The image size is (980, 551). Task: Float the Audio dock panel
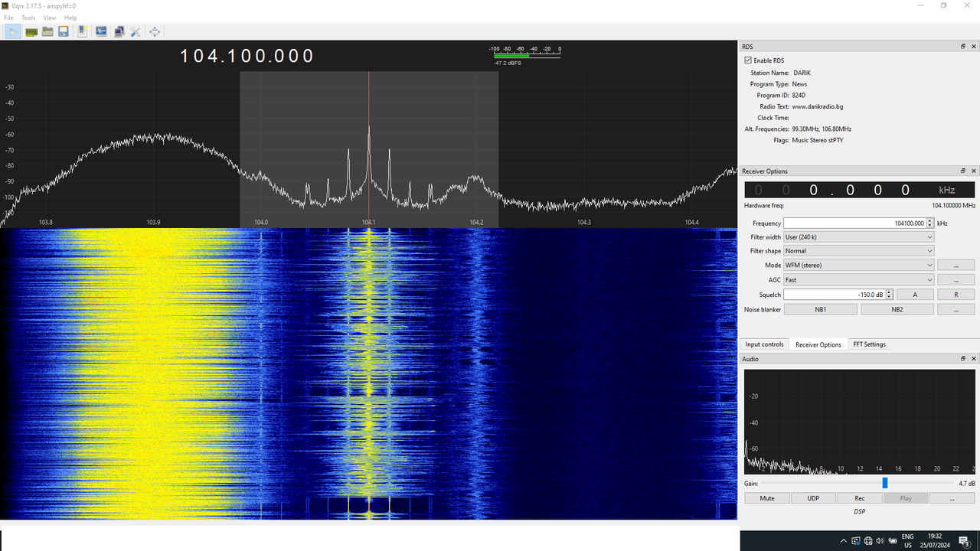(963, 359)
